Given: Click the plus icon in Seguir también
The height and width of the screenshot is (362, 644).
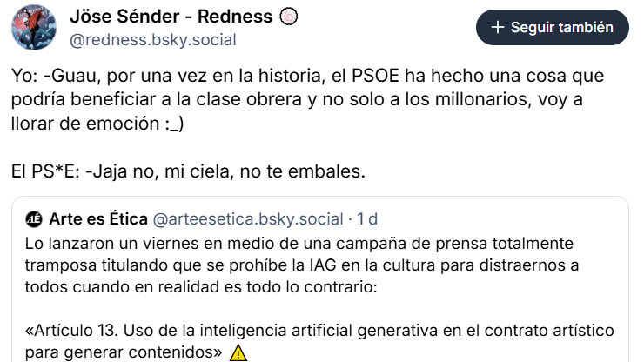Looking at the screenshot, I should pyautogui.click(x=498, y=27).
